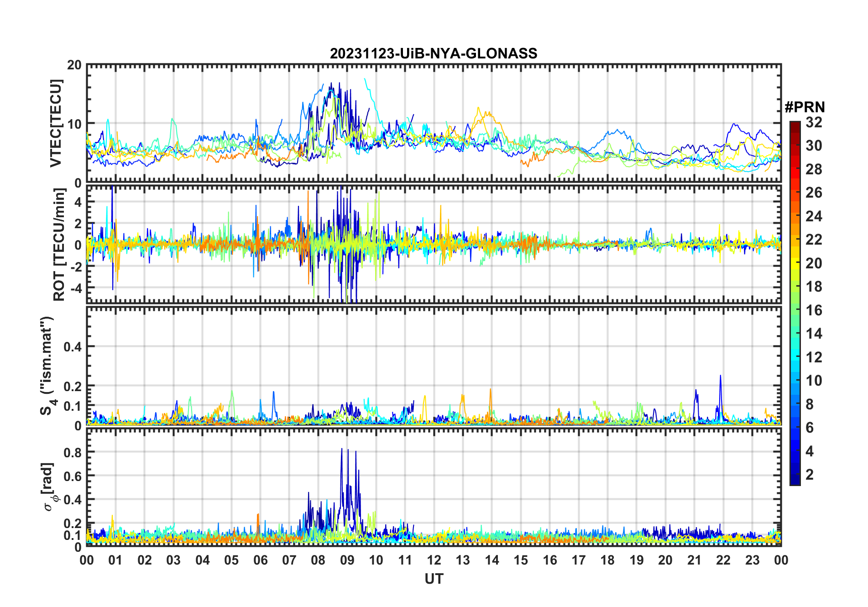Click the 0.6 tick on σφ axis

(73, 476)
